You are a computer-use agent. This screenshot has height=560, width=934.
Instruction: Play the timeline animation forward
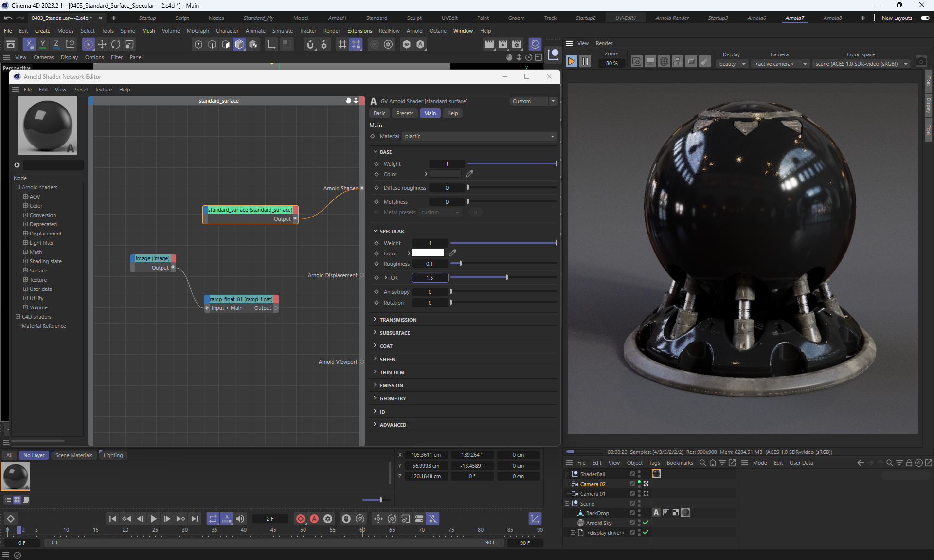point(153,519)
